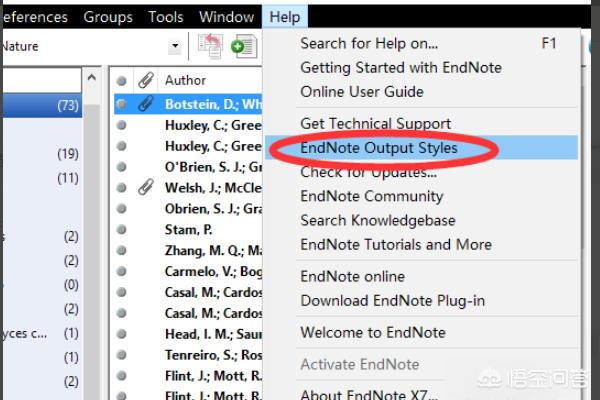The height and width of the screenshot is (400, 600).
Task: Select the group showing (11) references
Action: tap(42, 178)
